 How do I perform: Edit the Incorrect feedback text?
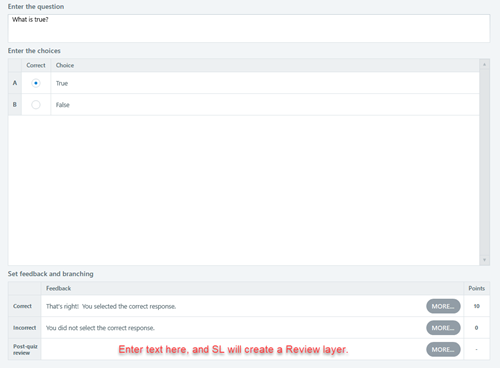[x=233, y=328]
